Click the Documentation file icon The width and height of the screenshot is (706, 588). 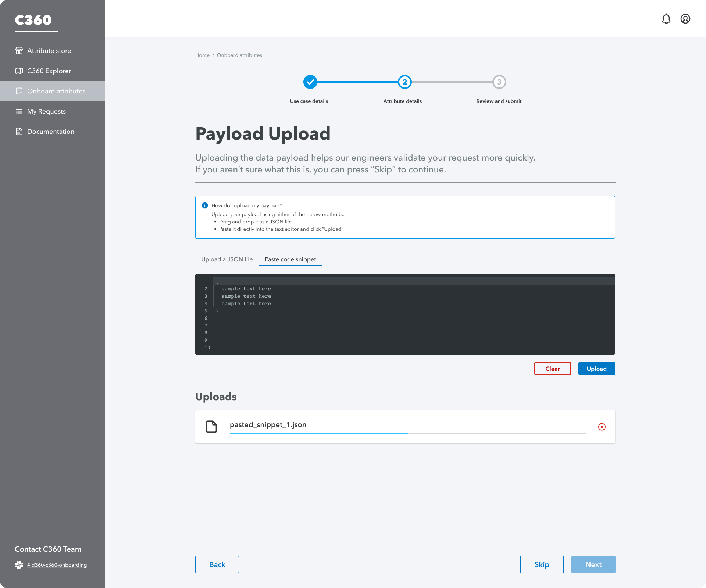tap(19, 132)
